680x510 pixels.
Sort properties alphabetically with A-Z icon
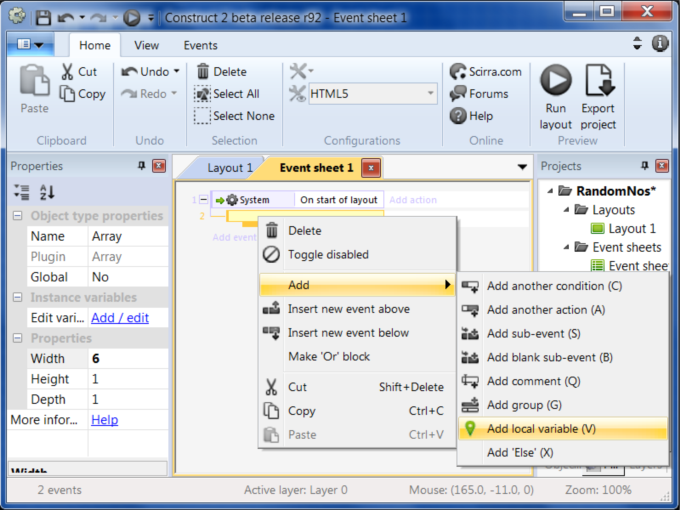(x=47, y=192)
